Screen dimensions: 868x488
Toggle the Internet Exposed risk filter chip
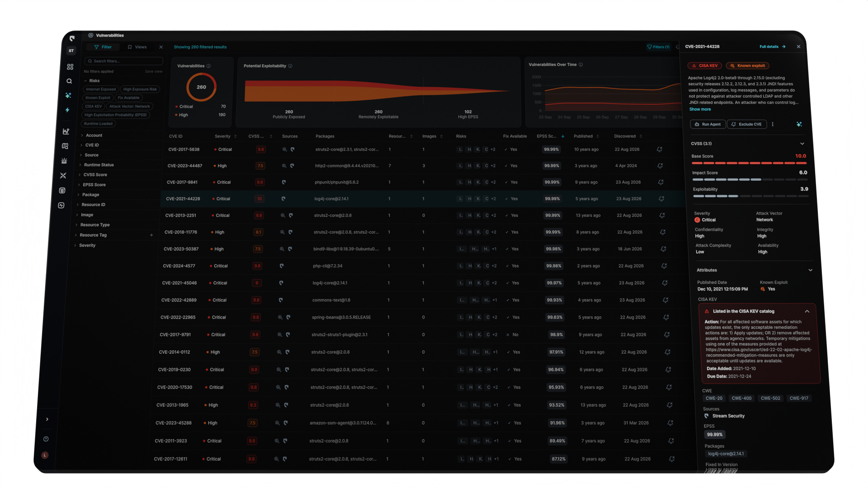[101, 89]
